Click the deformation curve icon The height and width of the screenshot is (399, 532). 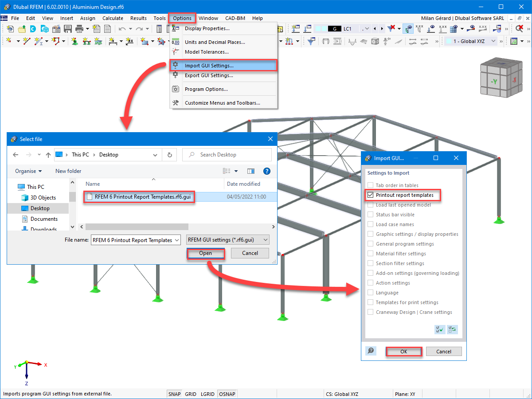(x=352, y=41)
